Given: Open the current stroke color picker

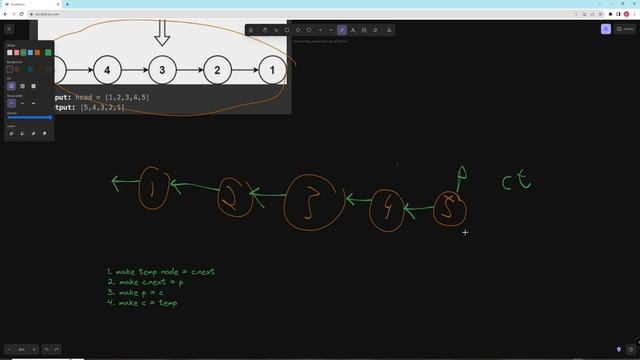Looking at the screenshot, I should [x=48, y=53].
